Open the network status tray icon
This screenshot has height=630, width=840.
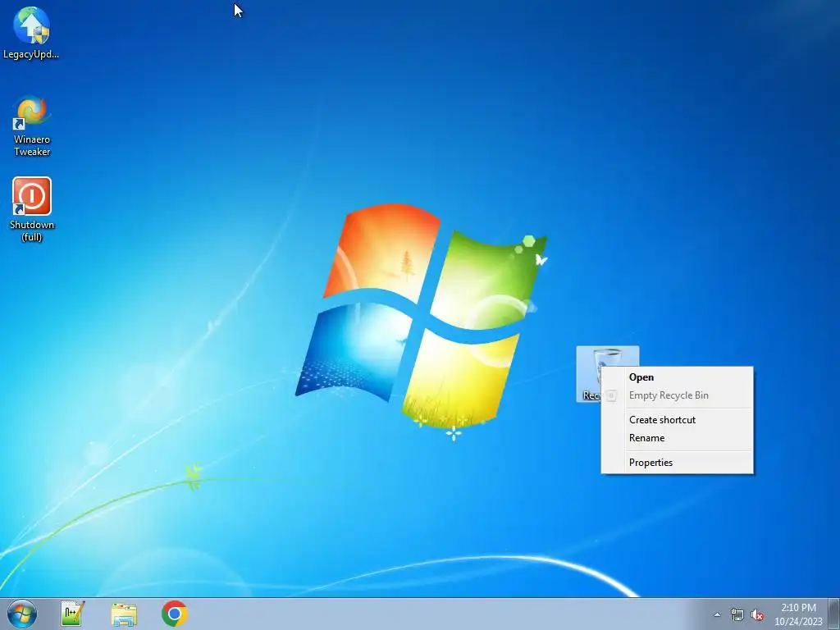tap(737, 614)
